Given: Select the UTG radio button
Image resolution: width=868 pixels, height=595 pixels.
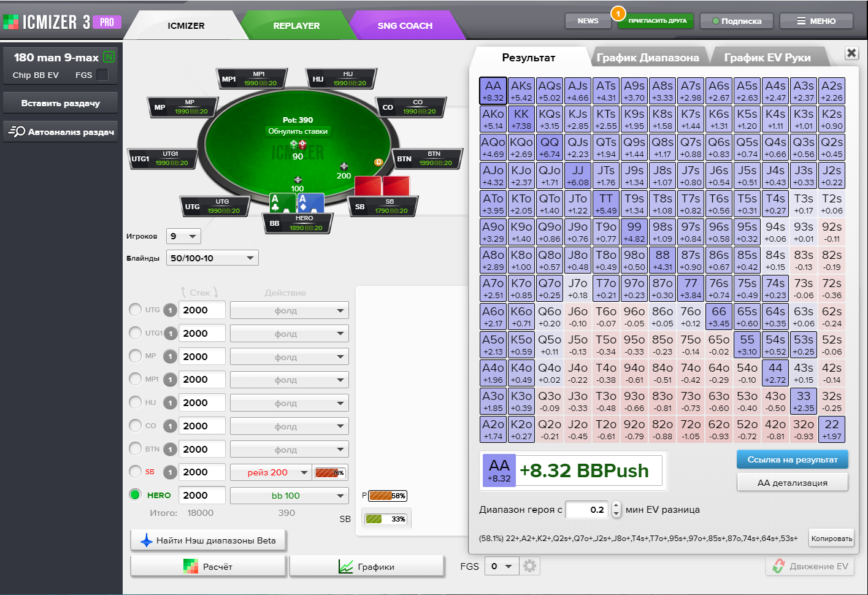Looking at the screenshot, I should tap(136, 309).
